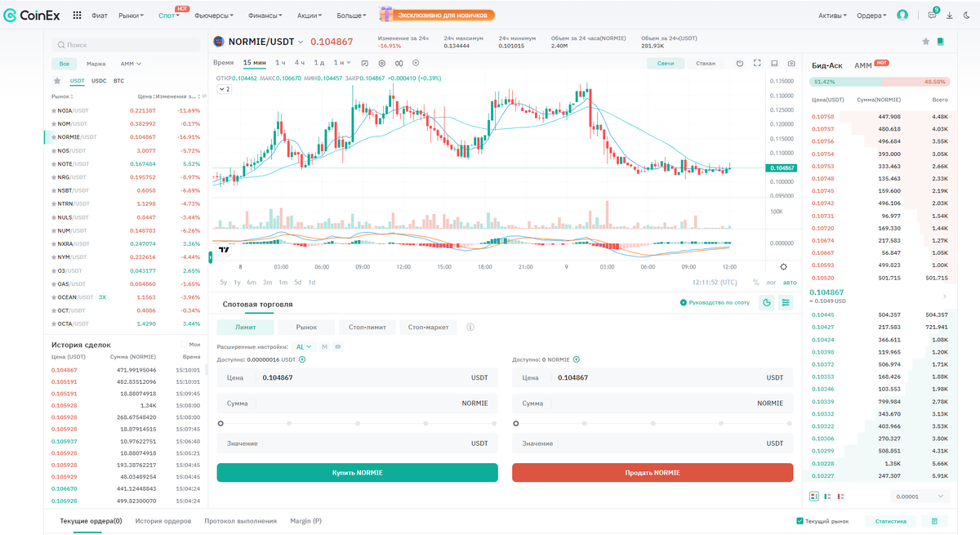Screen dimensions: 980x535
Task: Collapse the indicators legend showing 2
Action: click(224, 89)
